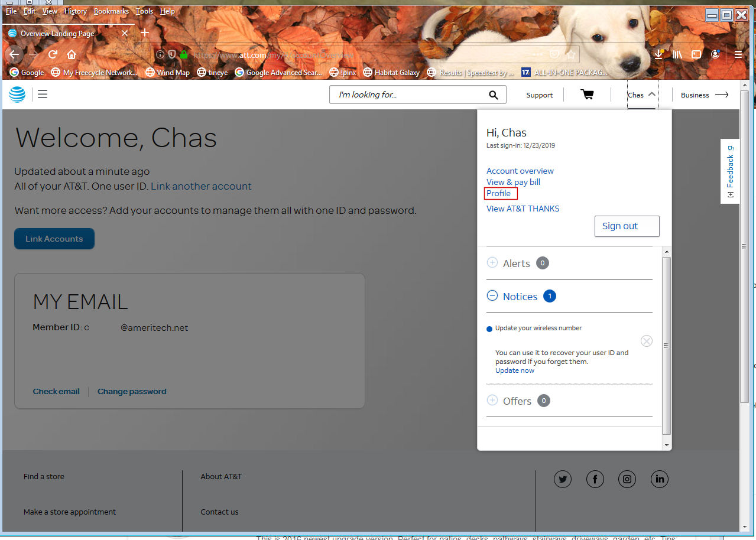This screenshot has height=540, width=756.
Task: Open the tineye bookmark
Action: pos(212,73)
